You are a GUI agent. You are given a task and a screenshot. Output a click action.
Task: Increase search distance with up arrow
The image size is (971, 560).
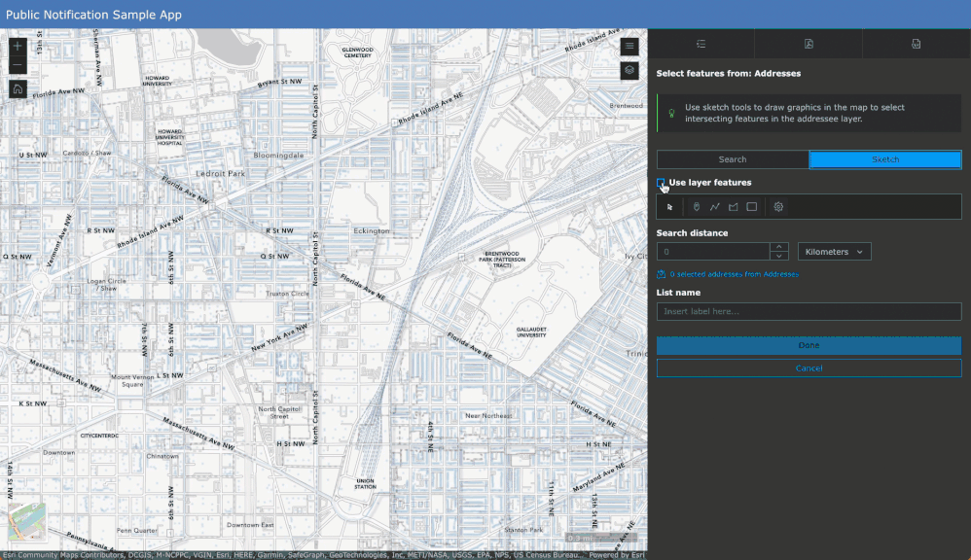778,247
